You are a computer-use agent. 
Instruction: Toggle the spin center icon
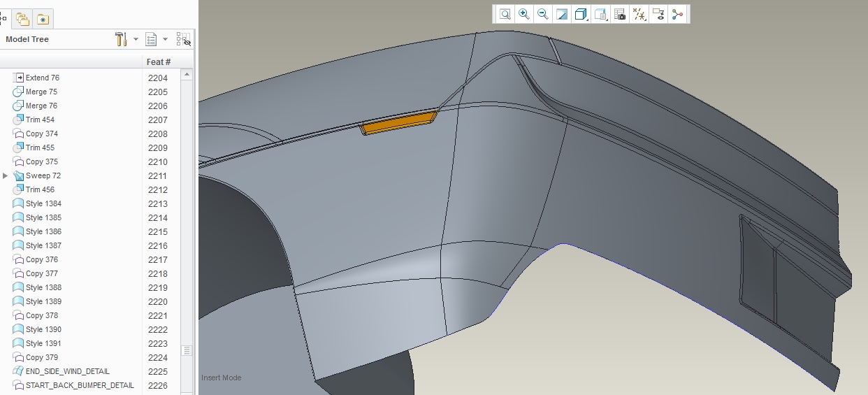pyautogui.click(x=677, y=14)
